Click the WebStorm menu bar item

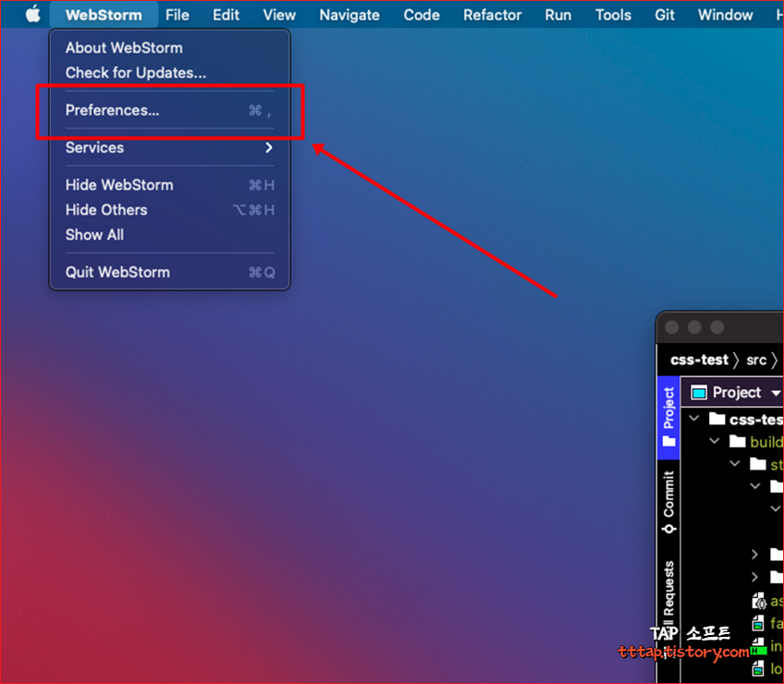click(104, 15)
